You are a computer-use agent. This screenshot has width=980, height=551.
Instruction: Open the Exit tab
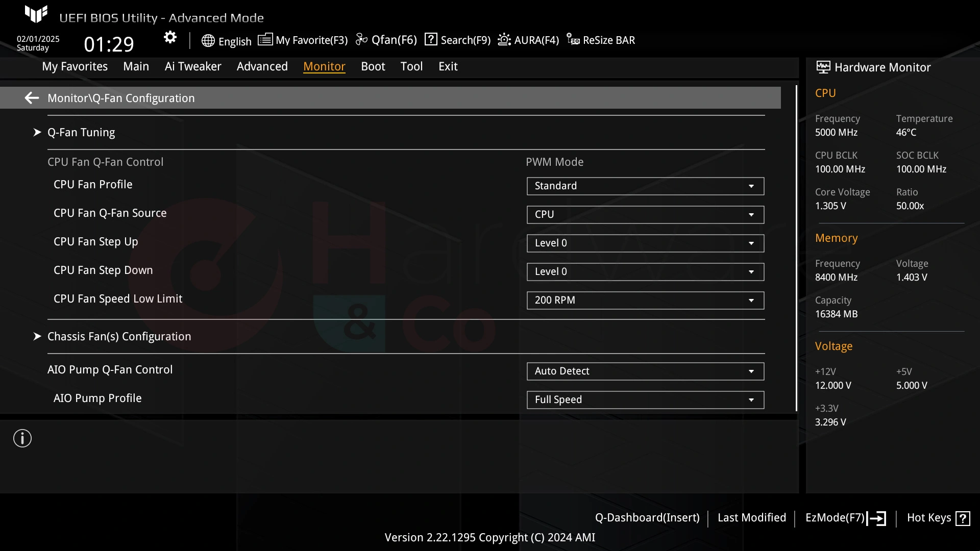coord(448,66)
